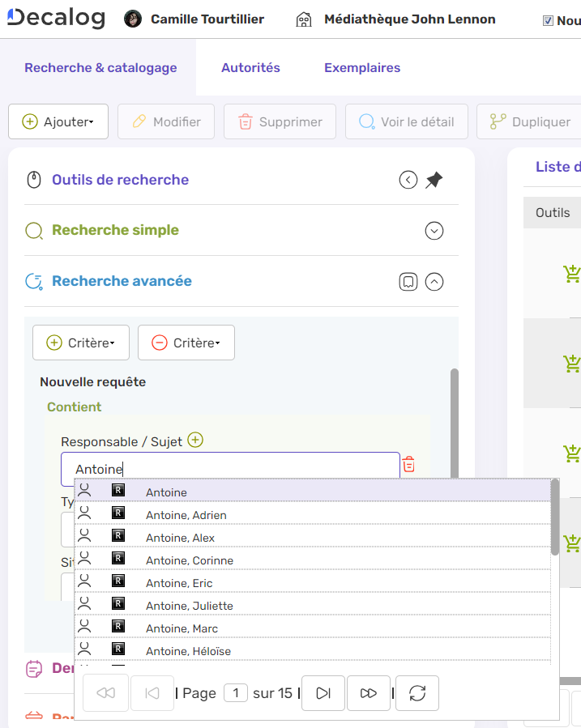Click the suggestion list vertical scrollbar
Viewport: 581px width, 728px height.
tap(555, 517)
